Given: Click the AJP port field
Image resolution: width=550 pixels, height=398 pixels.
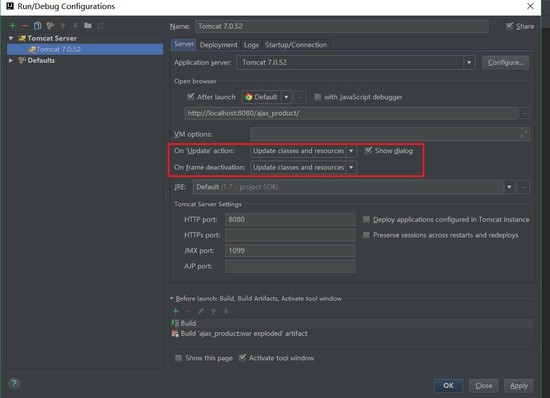Looking at the screenshot, I should click(290, 266).
